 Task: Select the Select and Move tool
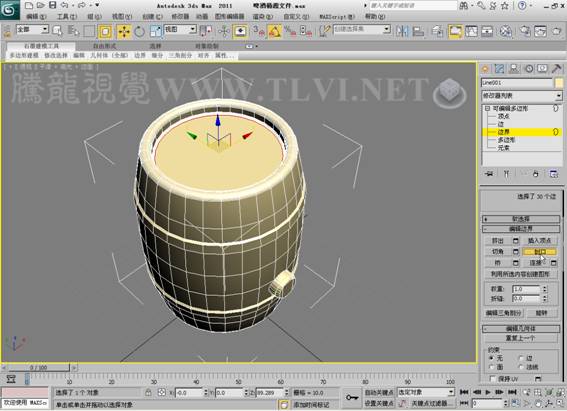[x=124, y=32]
